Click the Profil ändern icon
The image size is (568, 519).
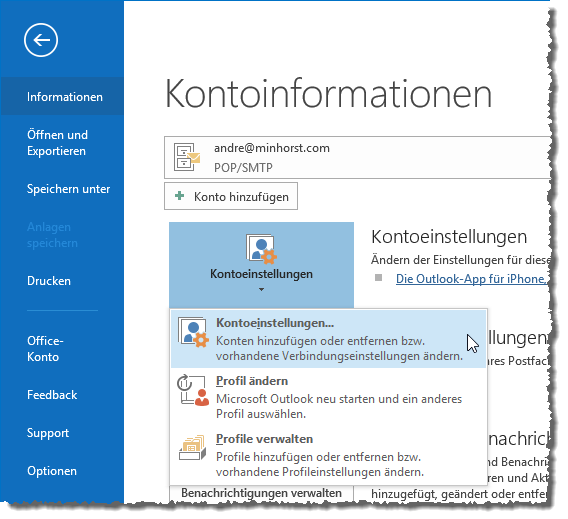click(x=193, y=390)
